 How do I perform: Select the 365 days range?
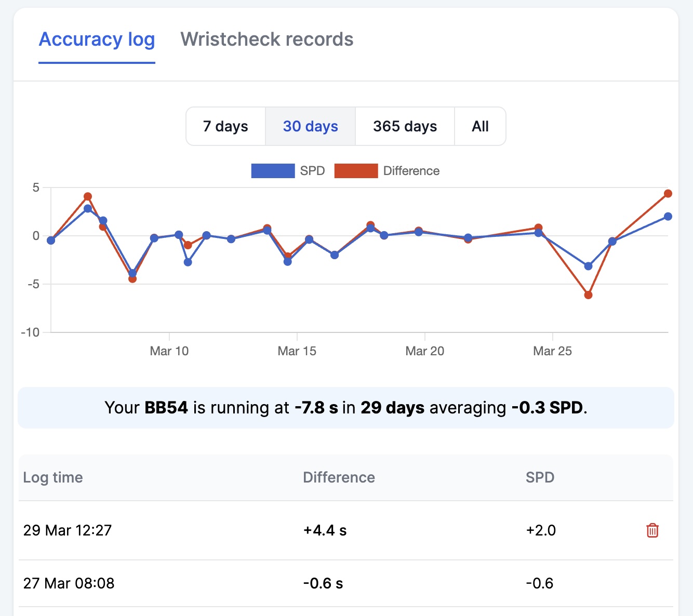405,126
